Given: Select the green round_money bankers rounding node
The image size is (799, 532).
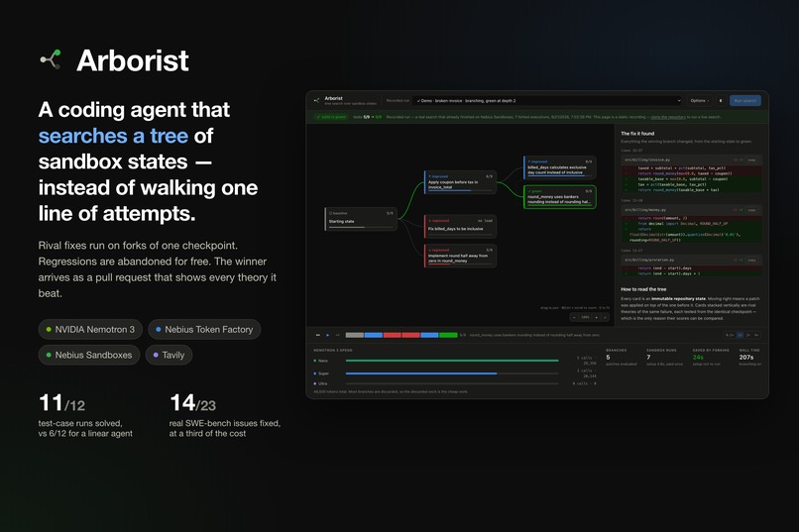Looking at the screenshot, I should click(x=560, y=196).
